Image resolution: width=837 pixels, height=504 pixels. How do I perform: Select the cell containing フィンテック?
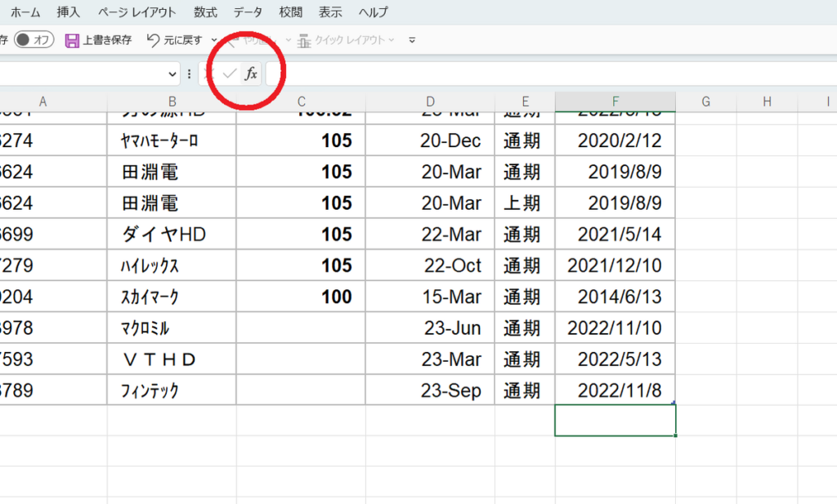172,390
